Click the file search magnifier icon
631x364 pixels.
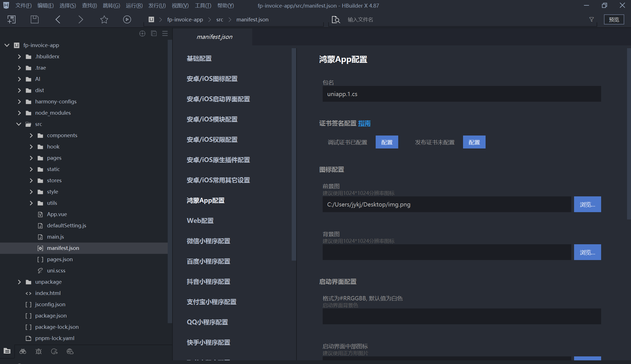coord(336,19)
